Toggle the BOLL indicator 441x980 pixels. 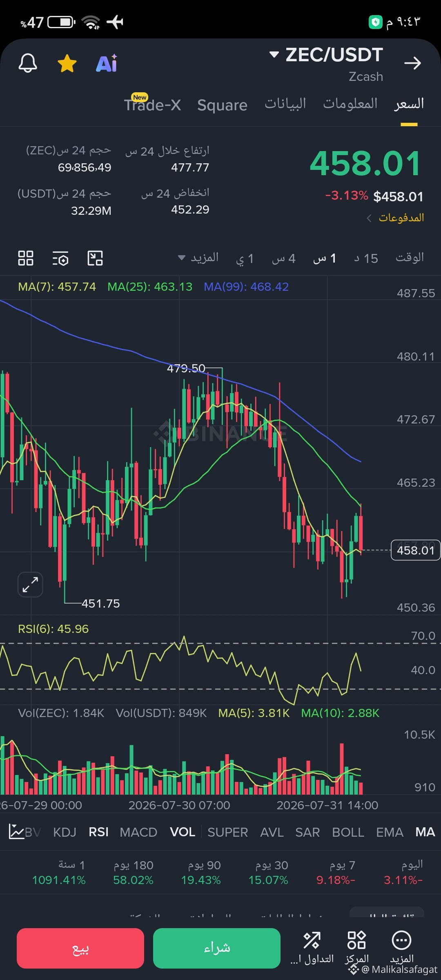tap(348, 832)
